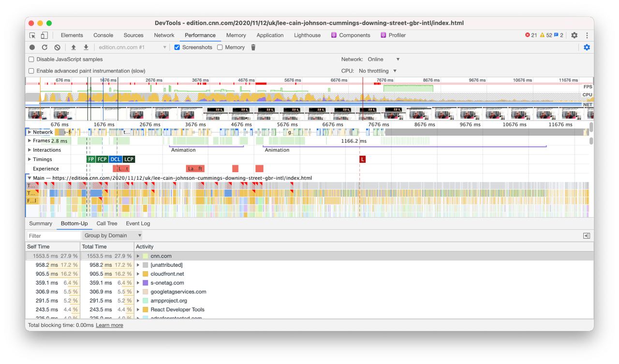
Task: Sort by the Activity column header
Action: (364, 247)
